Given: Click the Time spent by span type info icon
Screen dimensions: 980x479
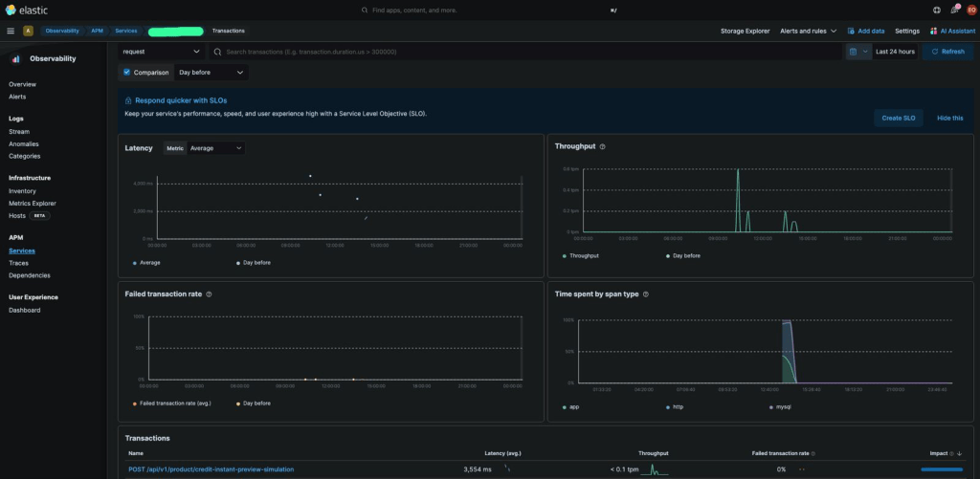Looking at the screenshot, I should pos(645,294).
